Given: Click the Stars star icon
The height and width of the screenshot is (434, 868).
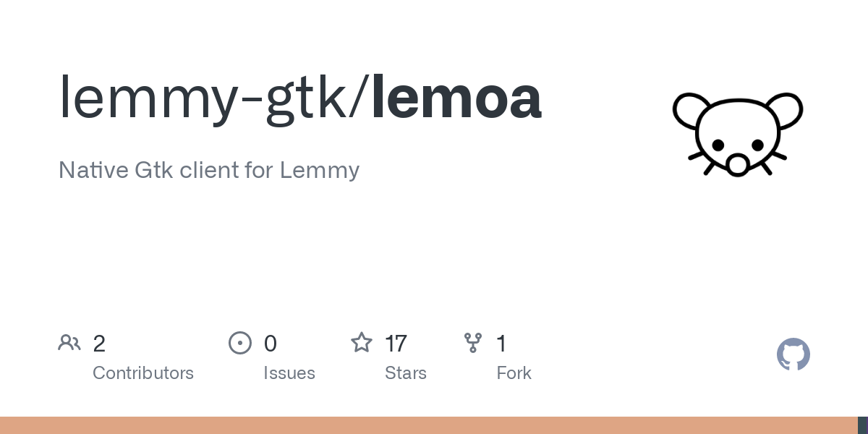Looking at the screenshot, I should (362, 342).
